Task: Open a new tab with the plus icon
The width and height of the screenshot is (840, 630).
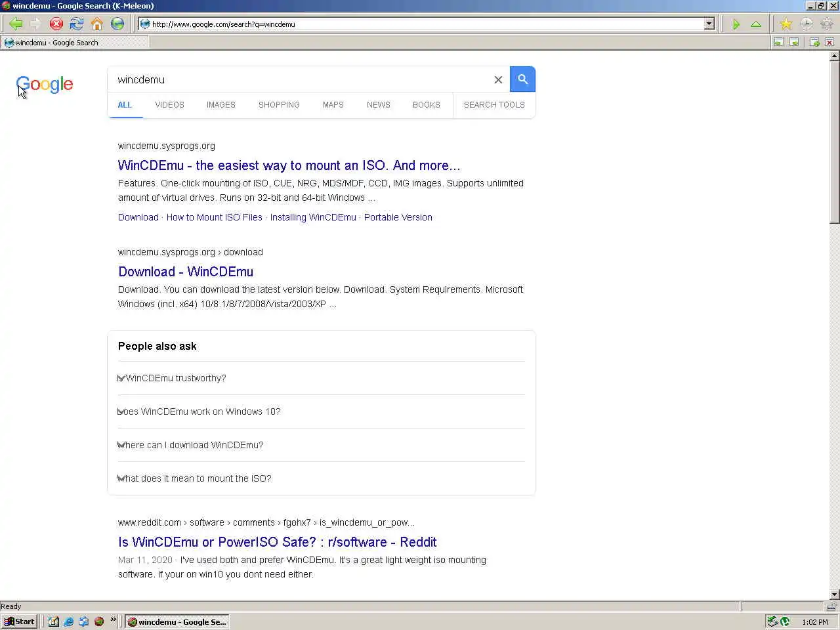Action: (814, 42)
